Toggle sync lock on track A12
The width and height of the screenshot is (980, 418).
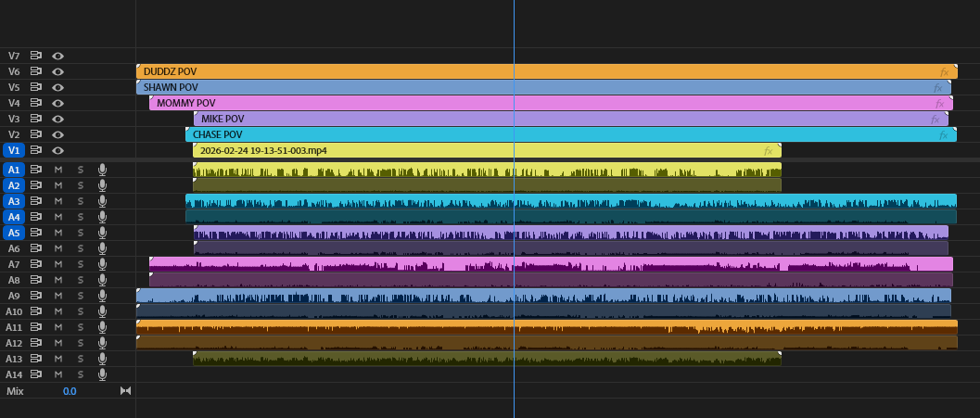36,343
